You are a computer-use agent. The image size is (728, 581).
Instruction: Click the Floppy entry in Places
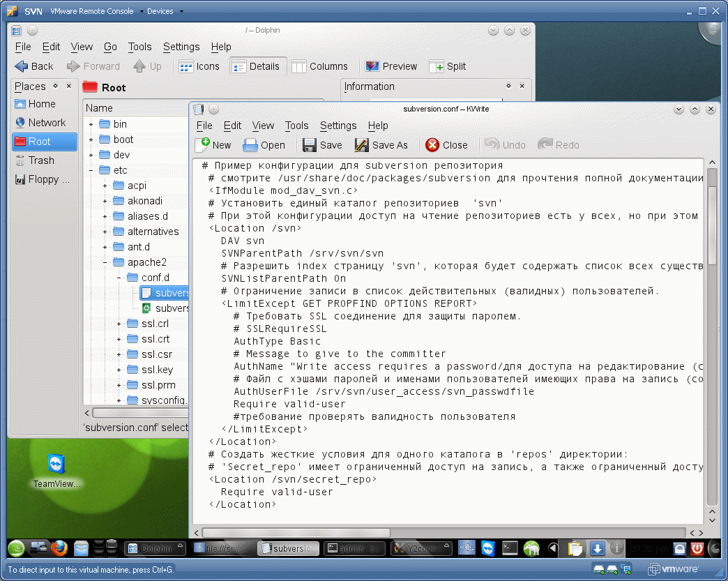[x=44, y=179]
